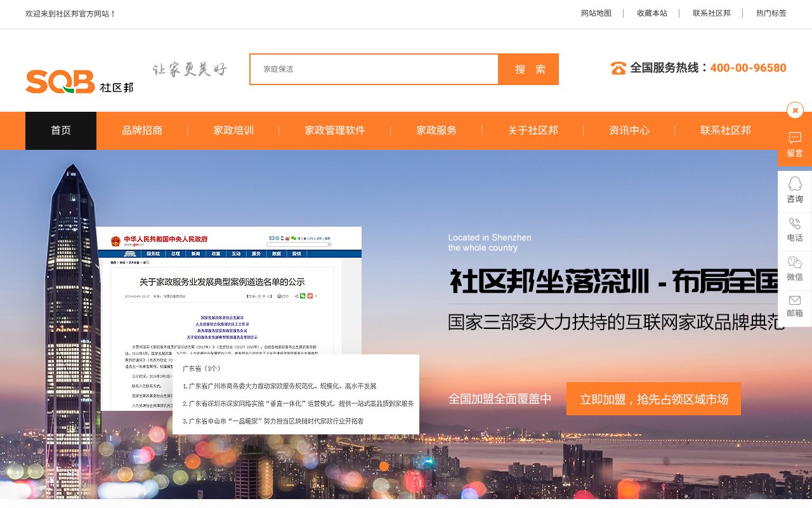Click the 邮箱 email icon on sidebar
Image resolution: width=812 pixels, height=508 pixels.
(x=794, y=305)
